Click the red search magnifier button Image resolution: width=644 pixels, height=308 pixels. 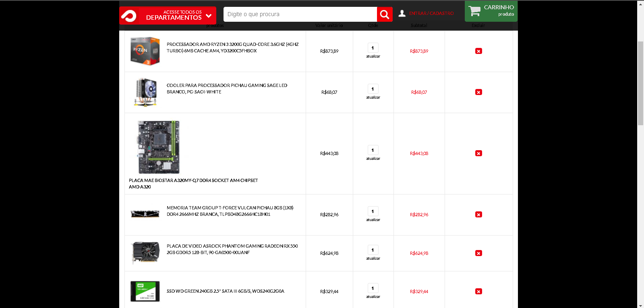pos(385,14)
